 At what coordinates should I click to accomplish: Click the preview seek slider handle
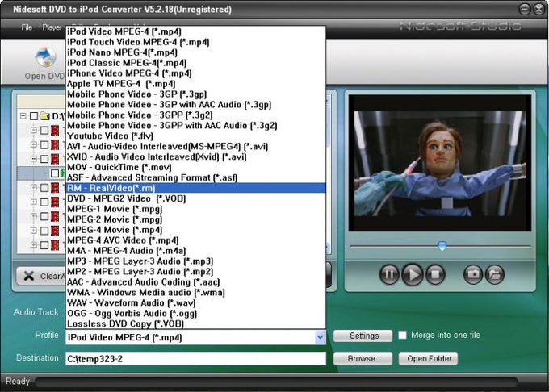(x=442, y=245)
